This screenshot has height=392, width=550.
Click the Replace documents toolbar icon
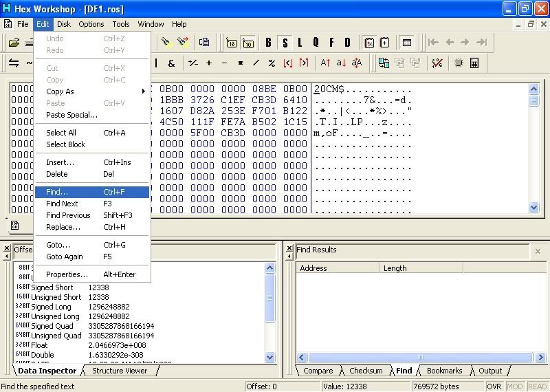coord(203,43)
